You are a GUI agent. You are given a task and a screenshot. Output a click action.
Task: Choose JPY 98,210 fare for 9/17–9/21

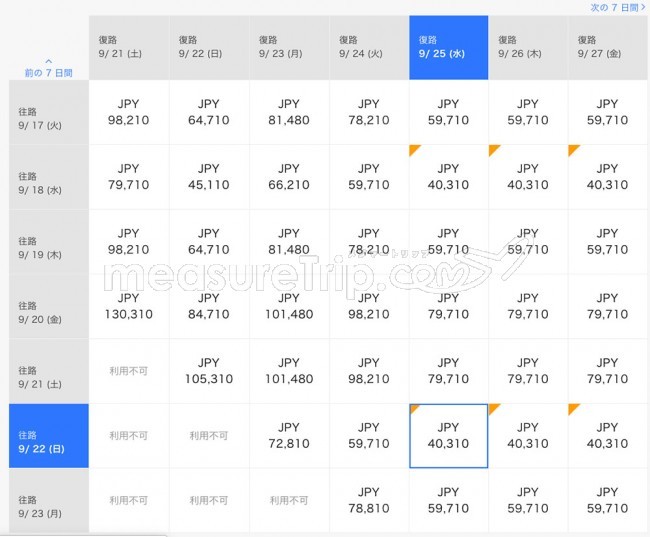point(129,112)
